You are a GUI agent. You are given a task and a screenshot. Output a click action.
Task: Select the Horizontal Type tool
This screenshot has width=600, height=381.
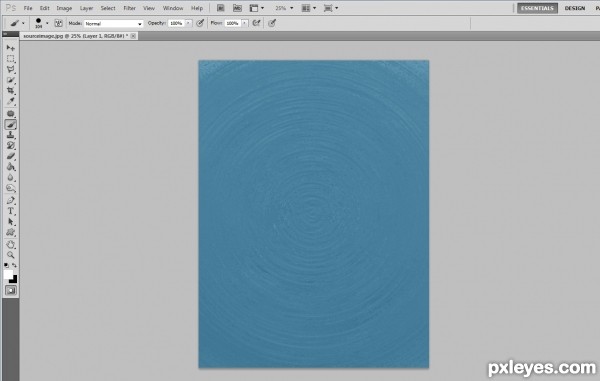[x=11, y=211]
